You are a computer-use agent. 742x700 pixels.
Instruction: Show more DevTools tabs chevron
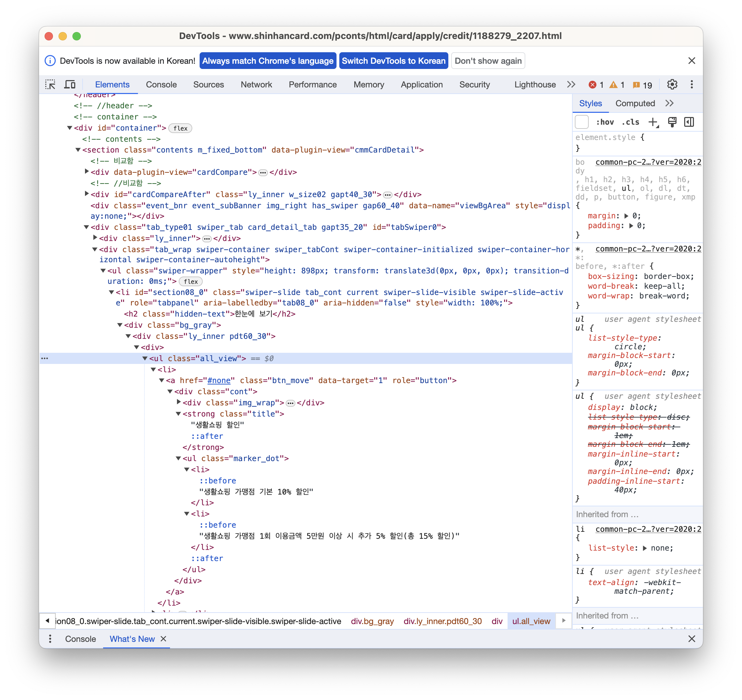click(x=571, y=85)
